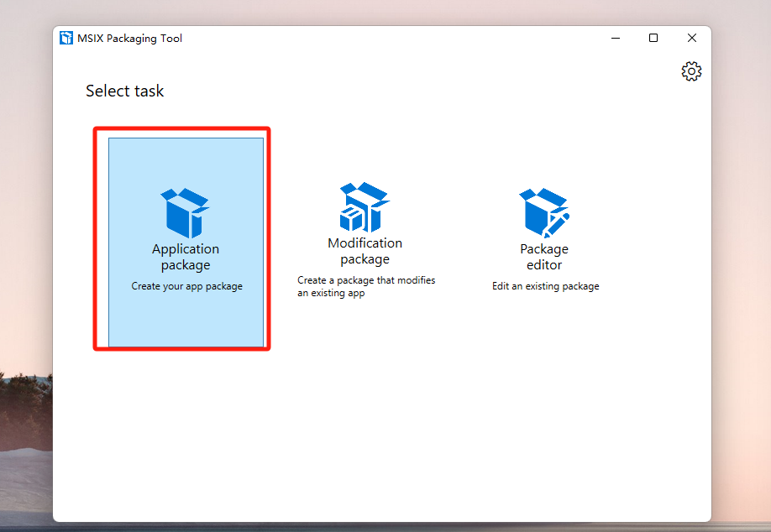Select the Package editor pencil-box icon
This screenshot has height=532, width=771.
[544, 213]
